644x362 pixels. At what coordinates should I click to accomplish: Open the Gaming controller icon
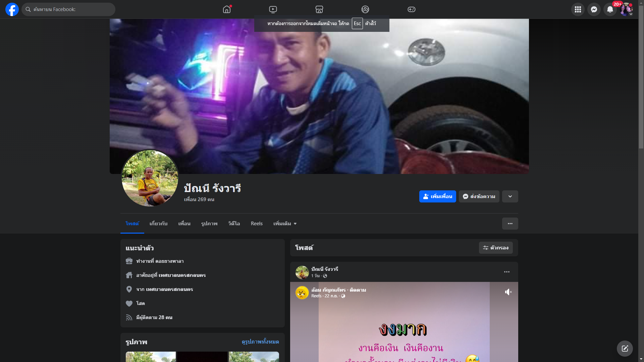[x=411, y=9]
